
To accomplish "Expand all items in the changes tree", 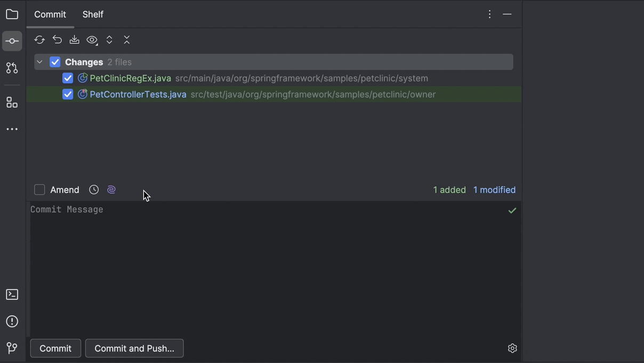I will (x=109, y=40).
